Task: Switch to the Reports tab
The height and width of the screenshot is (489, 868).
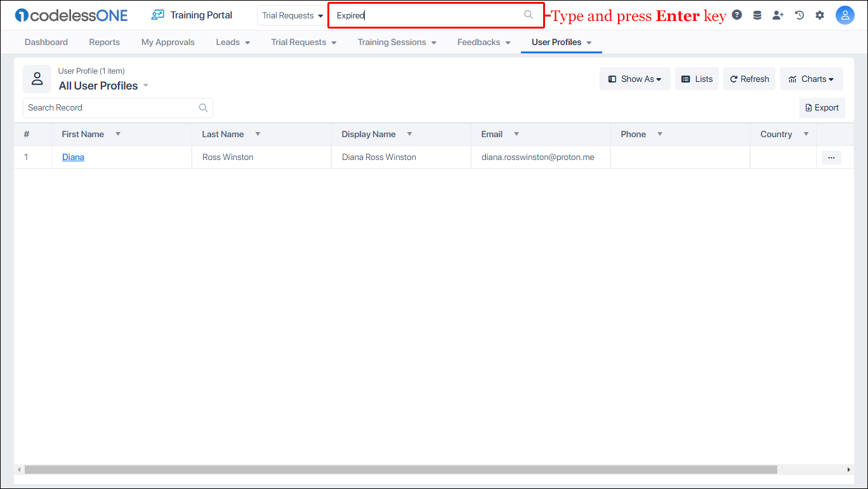Action: [x=104, y=42]
